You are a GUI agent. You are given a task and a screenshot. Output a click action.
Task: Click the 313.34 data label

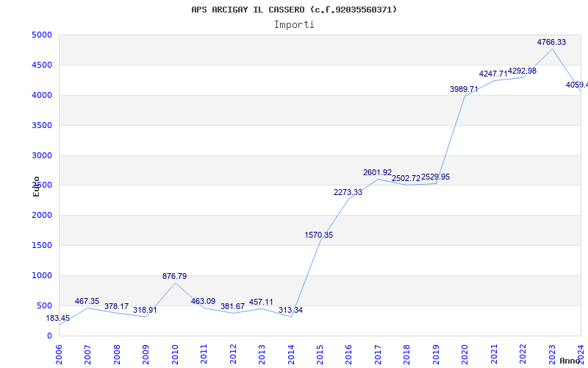click(290, 310)
